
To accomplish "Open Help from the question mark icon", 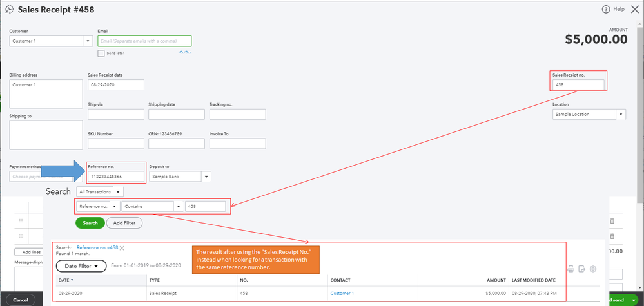I will pos(605,10).
